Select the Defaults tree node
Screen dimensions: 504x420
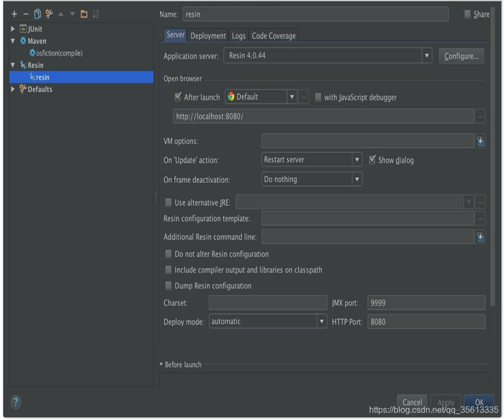tap(36, 89)
